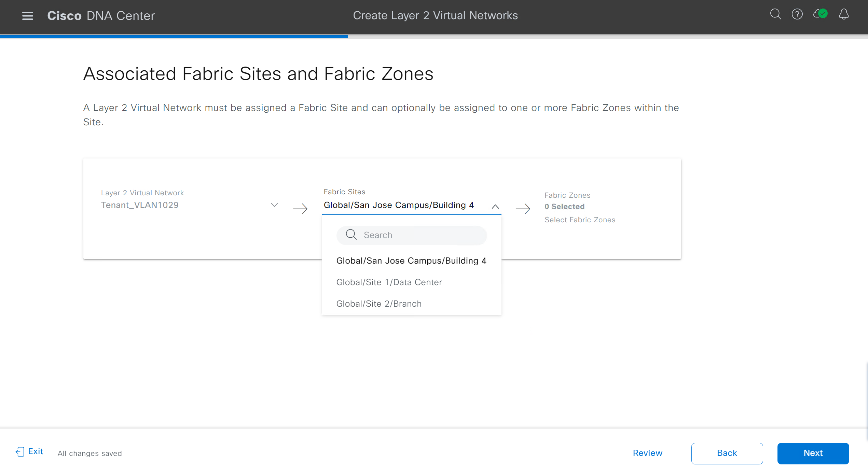Choose Global/Site 2/Branch fabric site

coord(379,304)
